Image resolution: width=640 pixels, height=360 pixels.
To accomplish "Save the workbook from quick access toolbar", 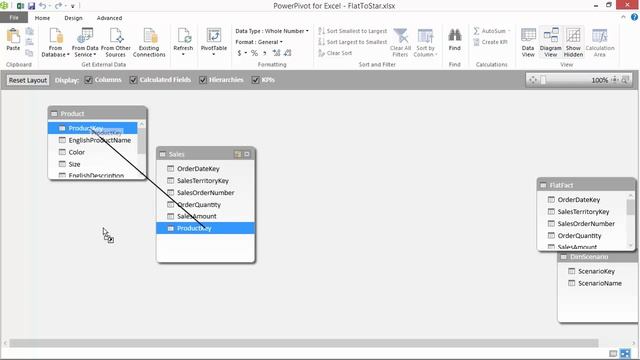I will 31,6.
